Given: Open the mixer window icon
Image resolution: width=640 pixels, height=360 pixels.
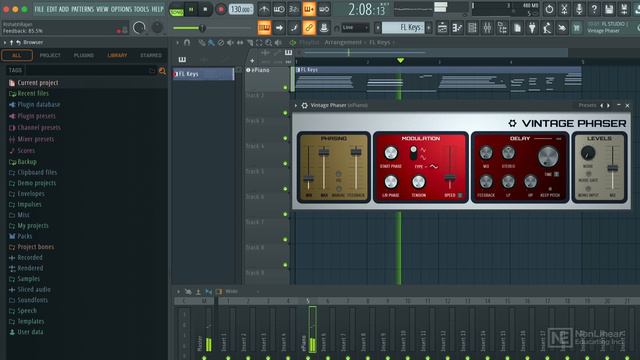Looking at the screenshot, I should point(487,28).
